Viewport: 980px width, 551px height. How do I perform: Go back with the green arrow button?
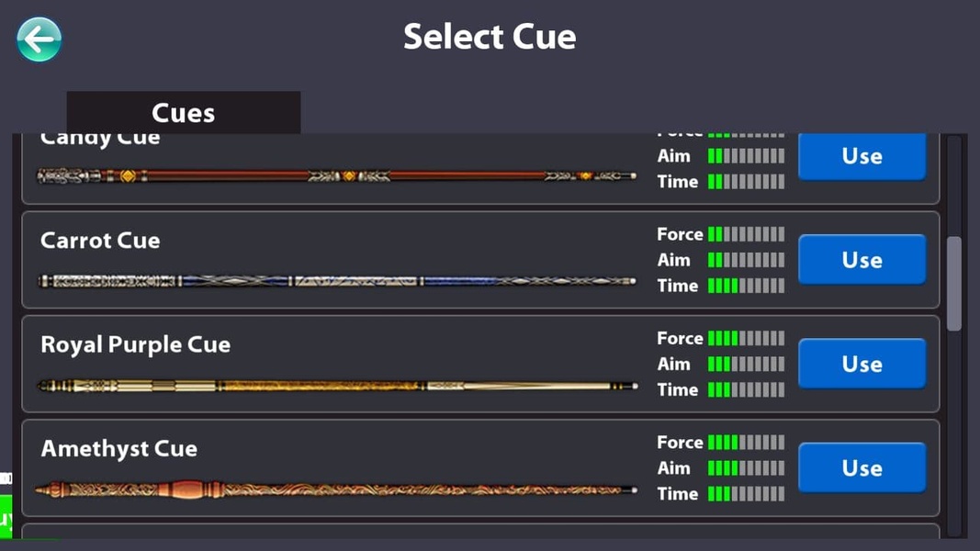tap(39, 39)
